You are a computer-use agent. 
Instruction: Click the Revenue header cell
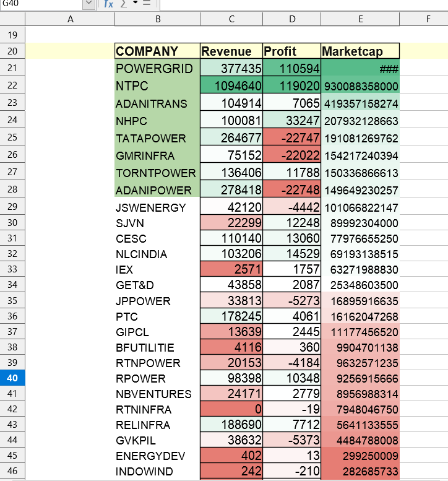(x=231, y=51)
